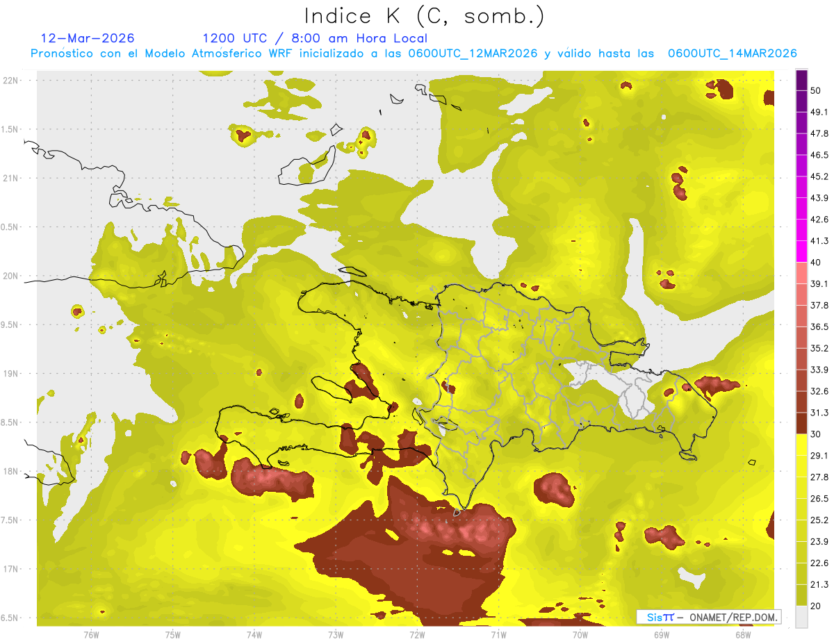Click the '47.8' color scale value

coord(819,133)
